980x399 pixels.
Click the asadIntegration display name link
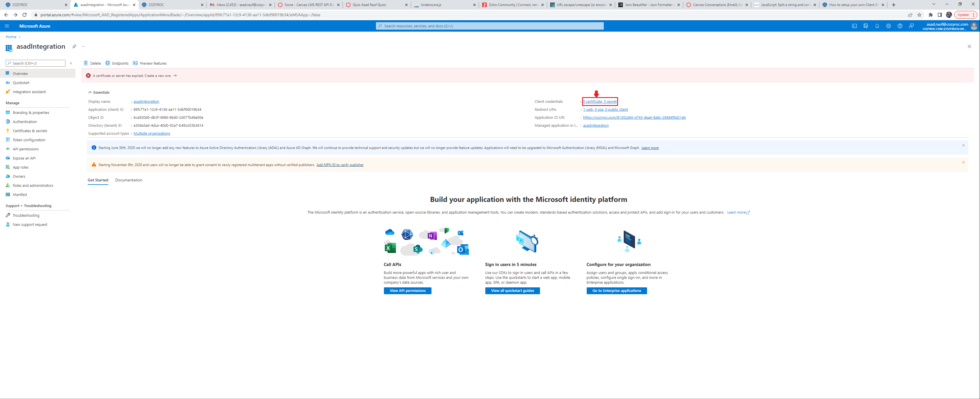point(146,102)
